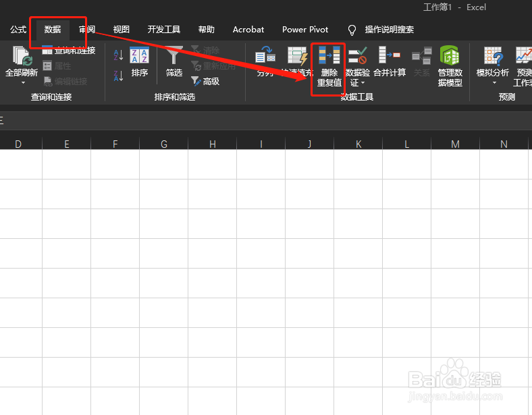The width and height of the screenshot is (532, 415).
Task: Select column H header
Action: coord(213,144)
